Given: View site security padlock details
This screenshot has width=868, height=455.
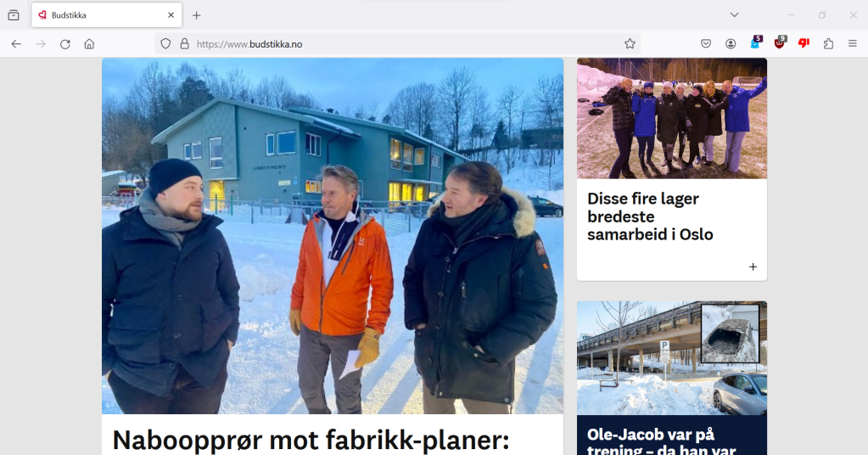Looking at the screenshot, I should tap(184, 44).
